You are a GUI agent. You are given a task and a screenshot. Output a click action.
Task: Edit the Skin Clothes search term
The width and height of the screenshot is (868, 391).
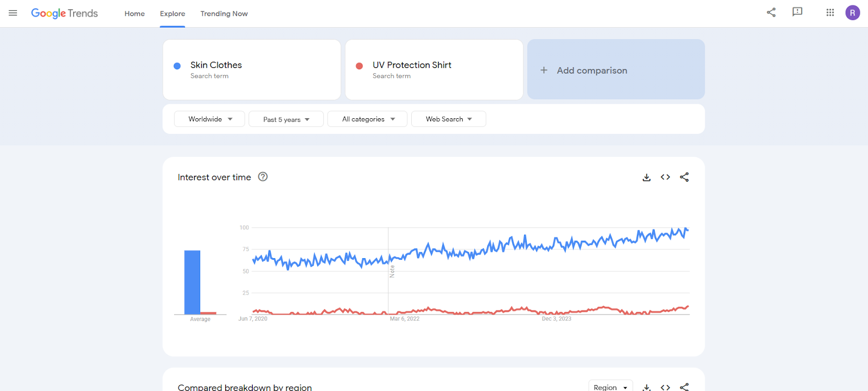pyautogui.click(x=252, y=69)
